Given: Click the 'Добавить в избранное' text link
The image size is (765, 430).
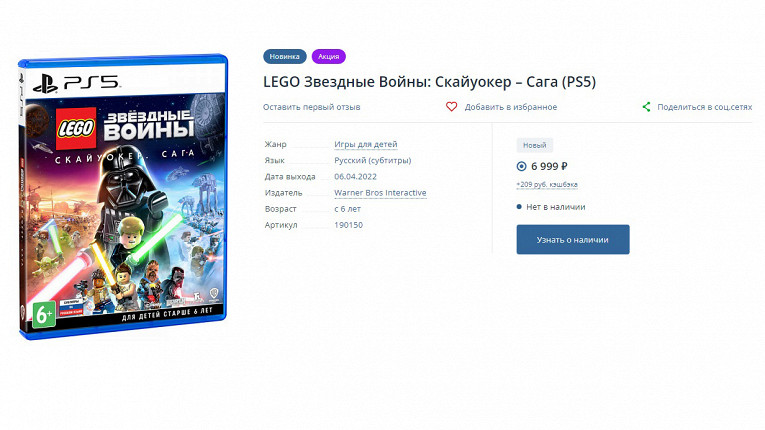Looking at the screenshot, I should 510,107.
